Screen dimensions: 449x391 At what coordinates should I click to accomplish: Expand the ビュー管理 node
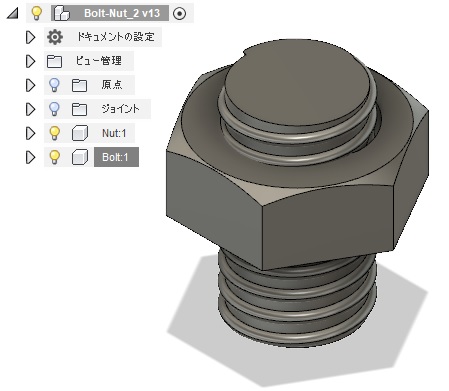click(30, 61)
